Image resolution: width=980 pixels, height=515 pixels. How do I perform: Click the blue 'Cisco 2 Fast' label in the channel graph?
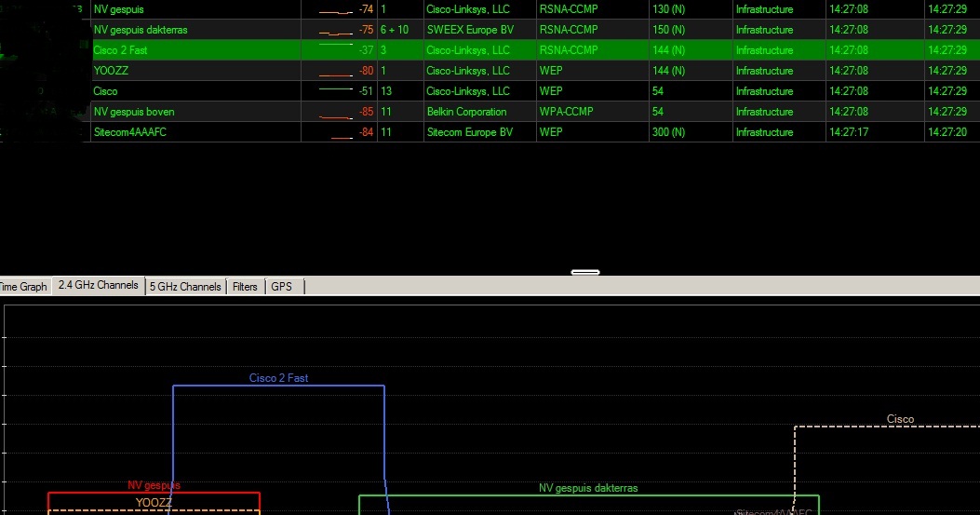279,378
